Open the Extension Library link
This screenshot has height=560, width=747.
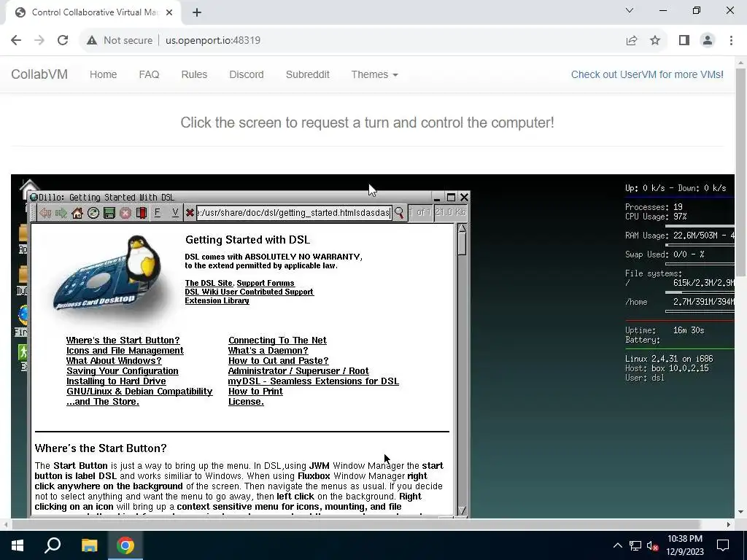(217, 300)
